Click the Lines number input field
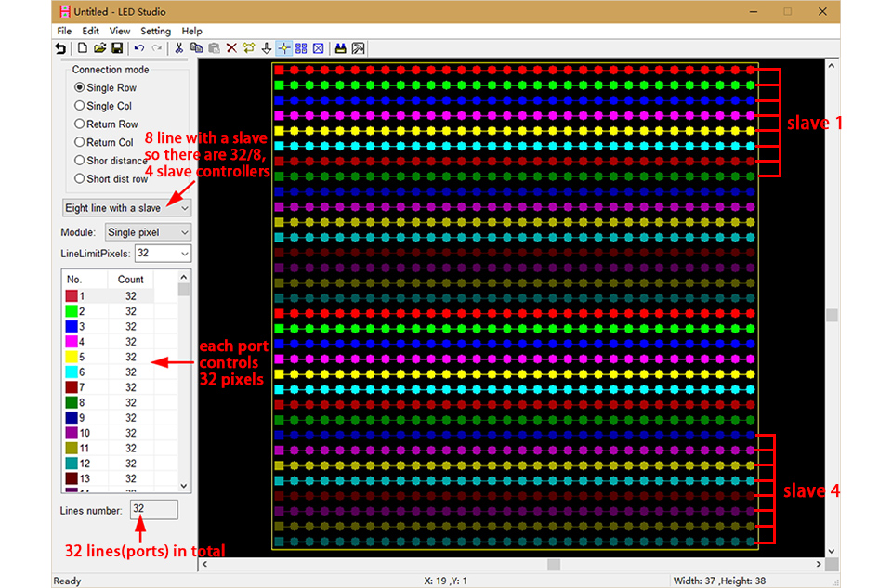The height and width of the screenshot is (588, 892). [153, 510]
